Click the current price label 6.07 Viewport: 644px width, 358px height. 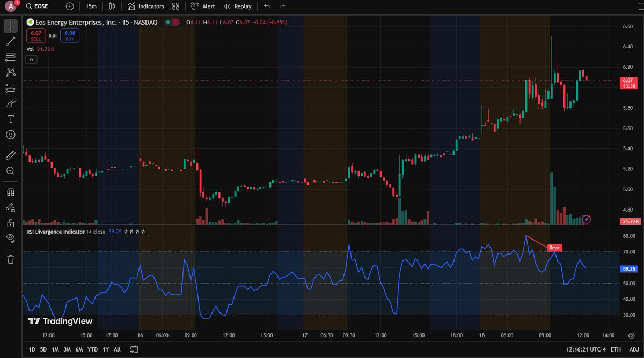click(628, 83)
